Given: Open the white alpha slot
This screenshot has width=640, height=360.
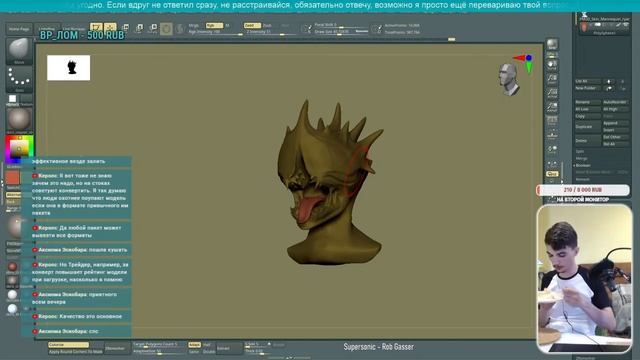Looking at the screenshot, I should pos(13,100).
